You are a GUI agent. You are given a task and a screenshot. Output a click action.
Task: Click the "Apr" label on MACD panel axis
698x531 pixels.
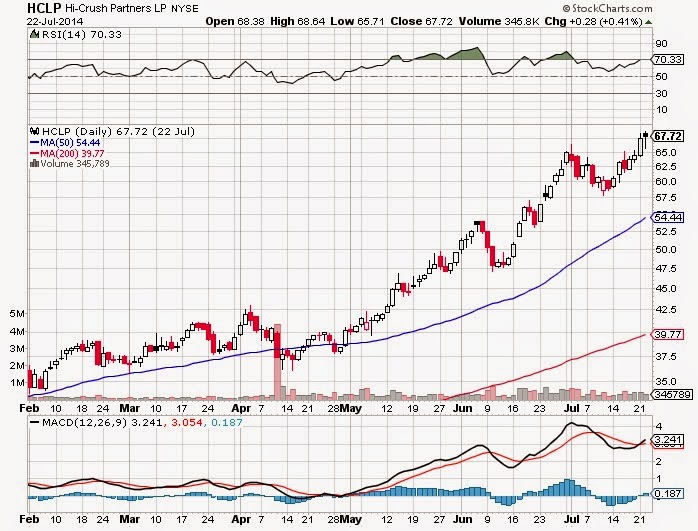coord(241,519)
